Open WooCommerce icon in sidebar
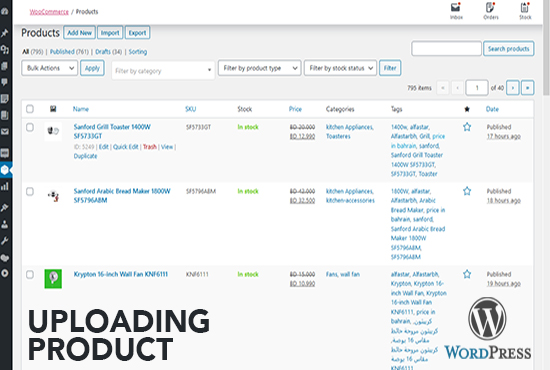Screen dimensions: 550x370 coord(5,153)
